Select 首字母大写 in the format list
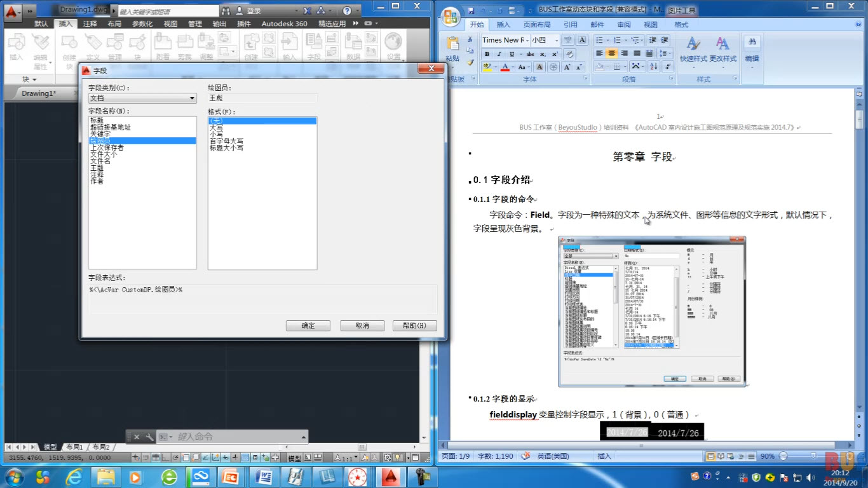The width and height of the screenshot is (868, 488). tap(227, 141)
